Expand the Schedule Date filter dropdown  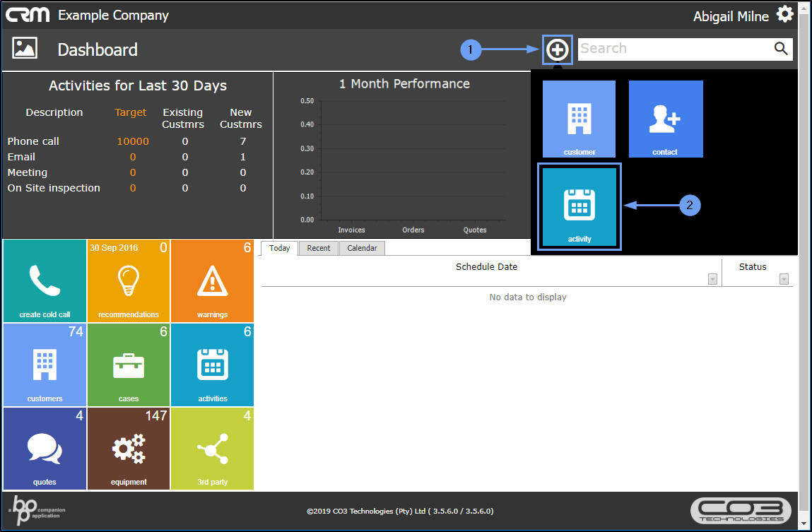pyautogui.click(x=712, y=280)
